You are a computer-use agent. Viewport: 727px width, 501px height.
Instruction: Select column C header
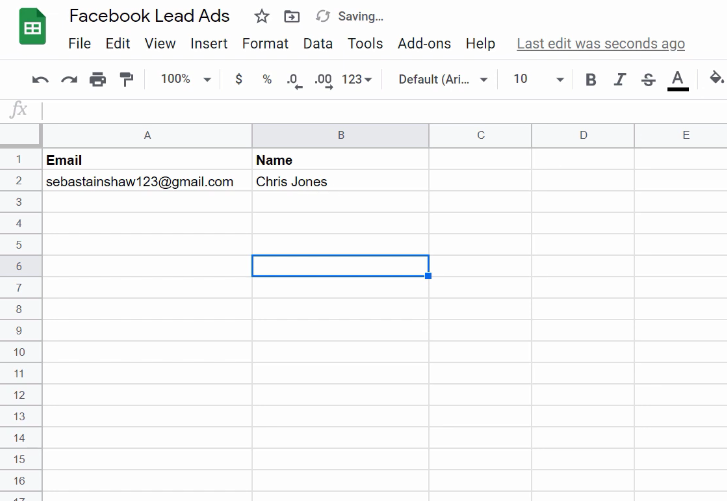(x=481, y=135)
